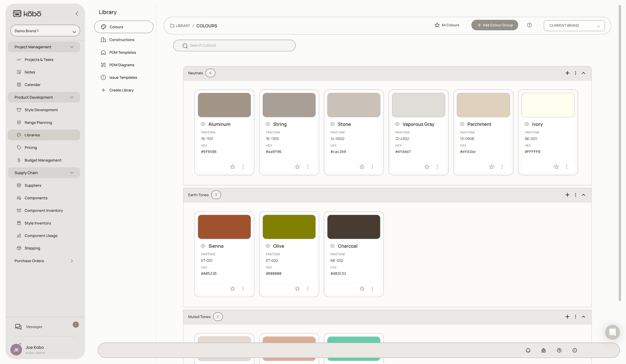Click the Charcoal colour swatch
Viewport: 626px width, 364px height.
(353, 227)
